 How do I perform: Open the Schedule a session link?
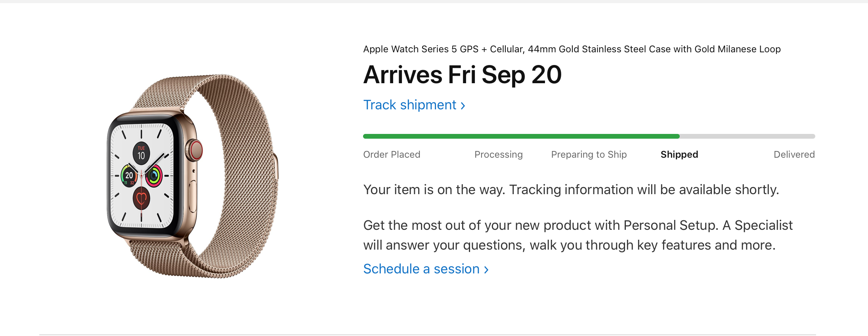click(x=426, y=269)
